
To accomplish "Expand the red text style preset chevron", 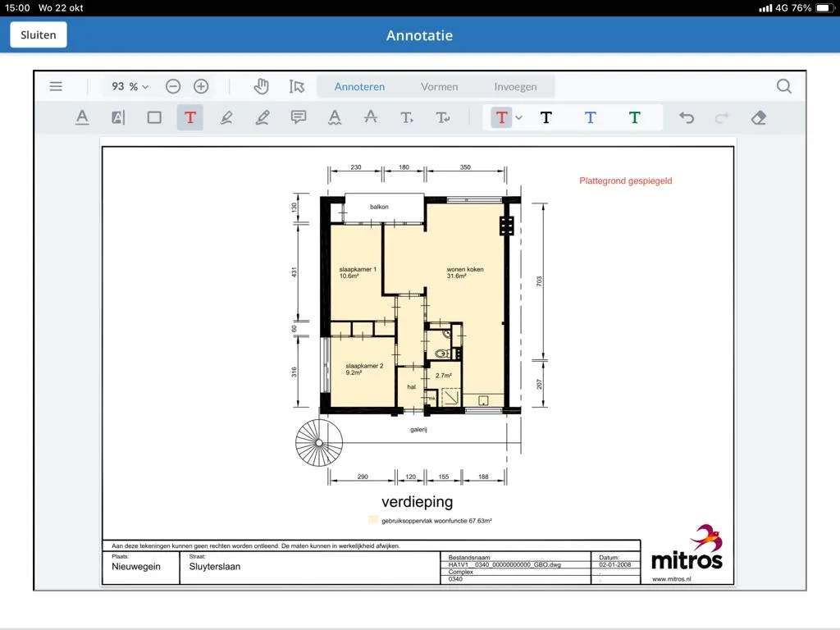I will click(518, 118).
